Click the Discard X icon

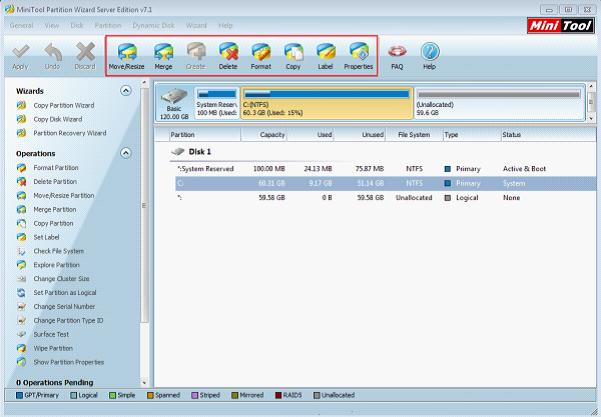(x=85, y=52)
